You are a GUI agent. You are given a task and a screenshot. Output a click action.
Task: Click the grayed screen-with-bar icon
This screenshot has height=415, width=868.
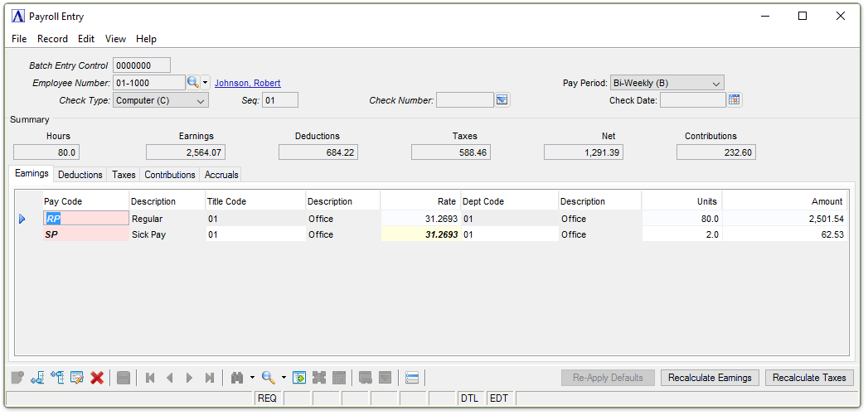tap(365, 378)
